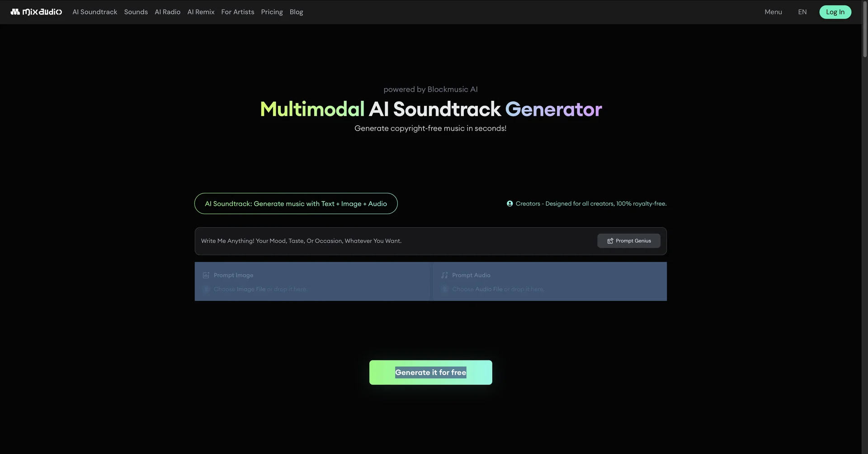
Task: Go to the Sounds page
Action: [x=136, y=12]
